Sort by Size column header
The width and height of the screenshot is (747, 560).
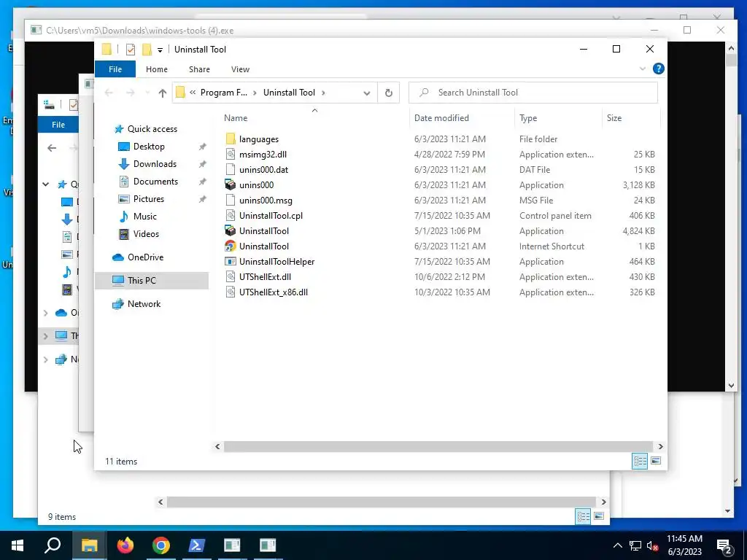[x=614, y=118]
